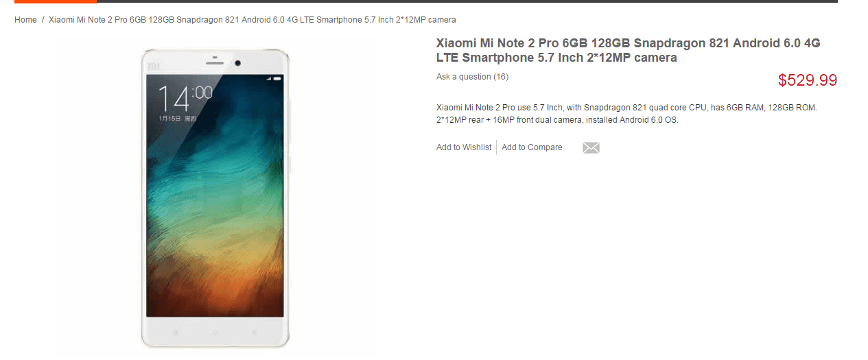Screen dimensions: 868x360
Task: Go to the Home breadcrumb link
Action: click(x=25, y=20)
